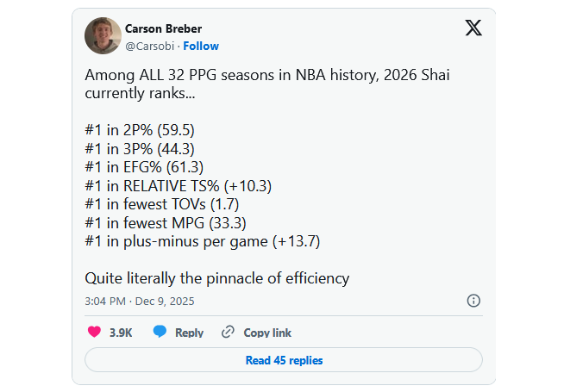Open the @Carsobi handle link
Viewport: 564px width, 392px height.
coord(150,46)
